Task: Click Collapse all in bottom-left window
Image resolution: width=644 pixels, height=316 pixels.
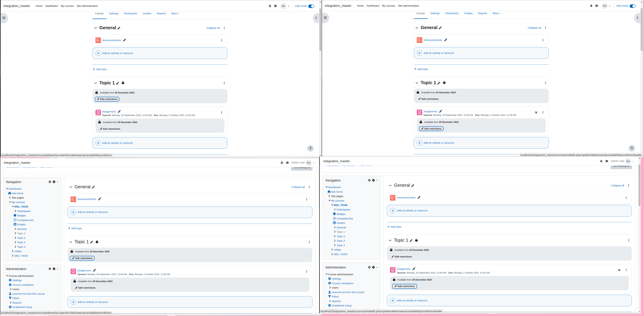Action: [x=298, y=187]
